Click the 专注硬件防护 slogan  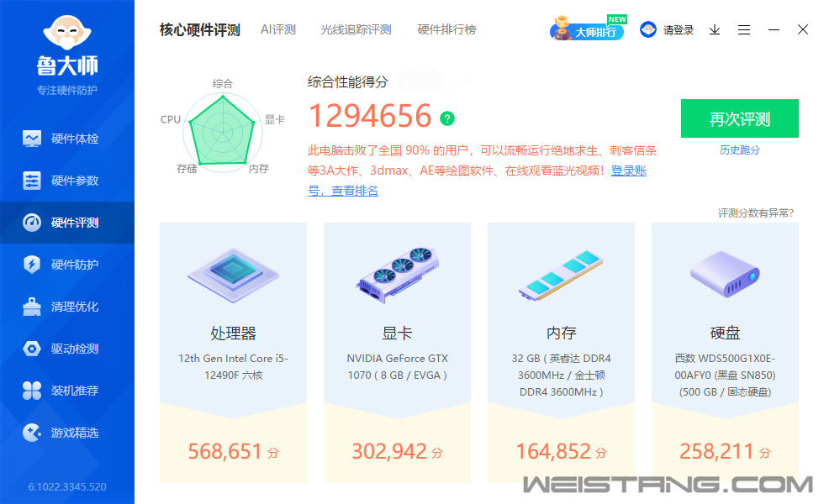(x=67, y=91)
